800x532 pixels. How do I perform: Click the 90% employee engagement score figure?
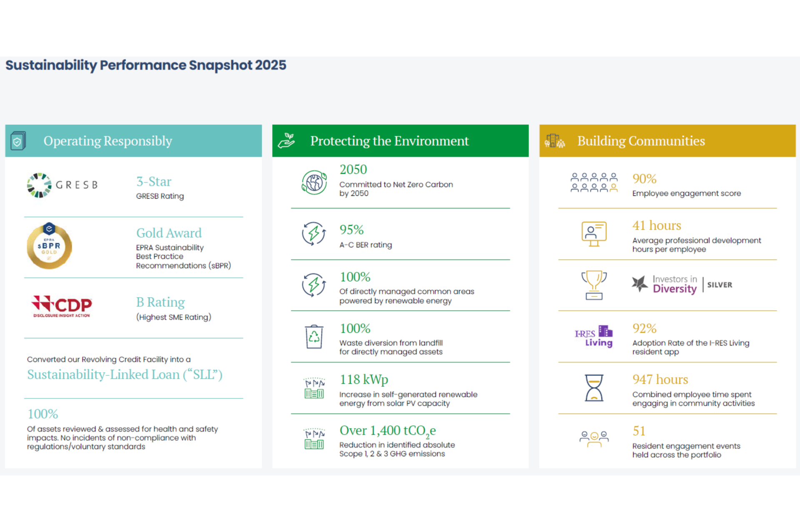(x=644, y=179)
